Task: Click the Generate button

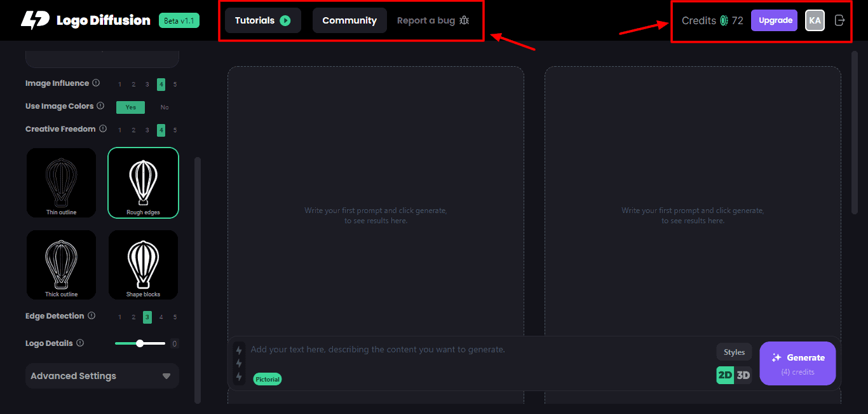Action: (x=797, y=363)
